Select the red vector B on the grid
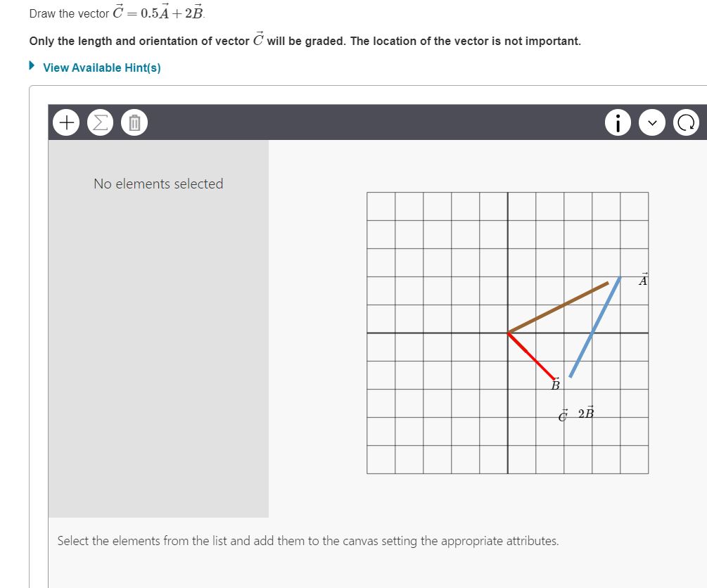Image resolution: width=707 pixels, height=588 pixels. (531, 355)
